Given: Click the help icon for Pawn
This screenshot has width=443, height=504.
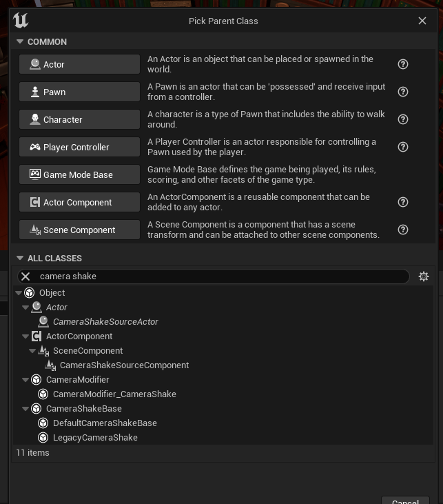Looking at the screenshot, I should click(403, 92).
